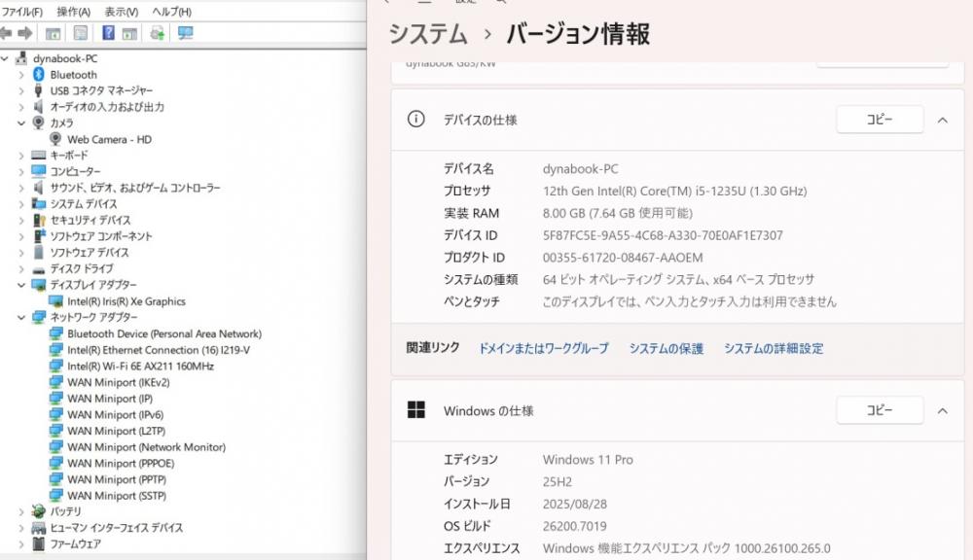Select WAN Miniport (Network Monitor) entry
The width and height of the screenshot is (973, 560).
(147, 446)
